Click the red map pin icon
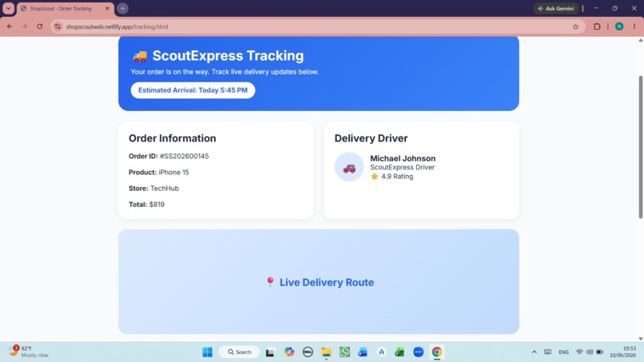The height and width of the screenshot is (362, 644). click(x=270, y=282)
